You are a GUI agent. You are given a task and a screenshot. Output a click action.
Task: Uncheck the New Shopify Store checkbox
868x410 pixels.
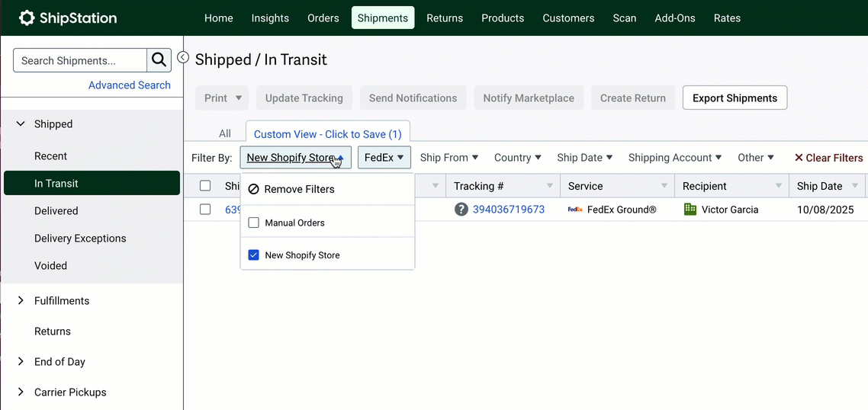coord(253,255)
